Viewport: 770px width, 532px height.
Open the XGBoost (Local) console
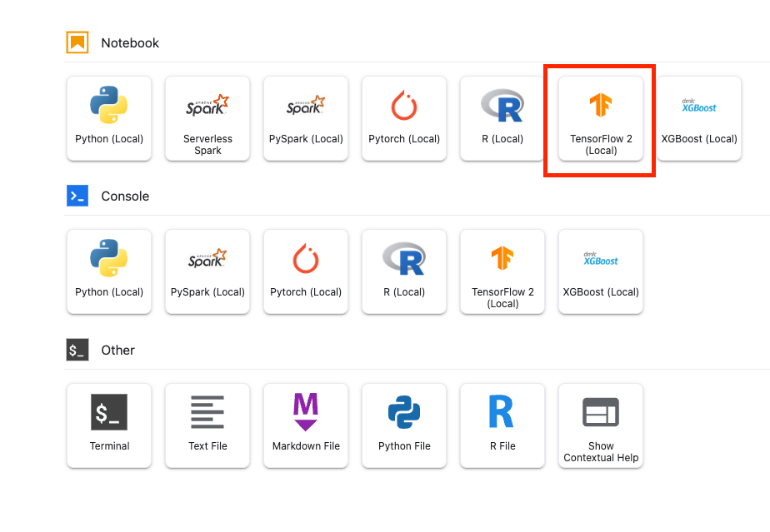tap(601, 271)
